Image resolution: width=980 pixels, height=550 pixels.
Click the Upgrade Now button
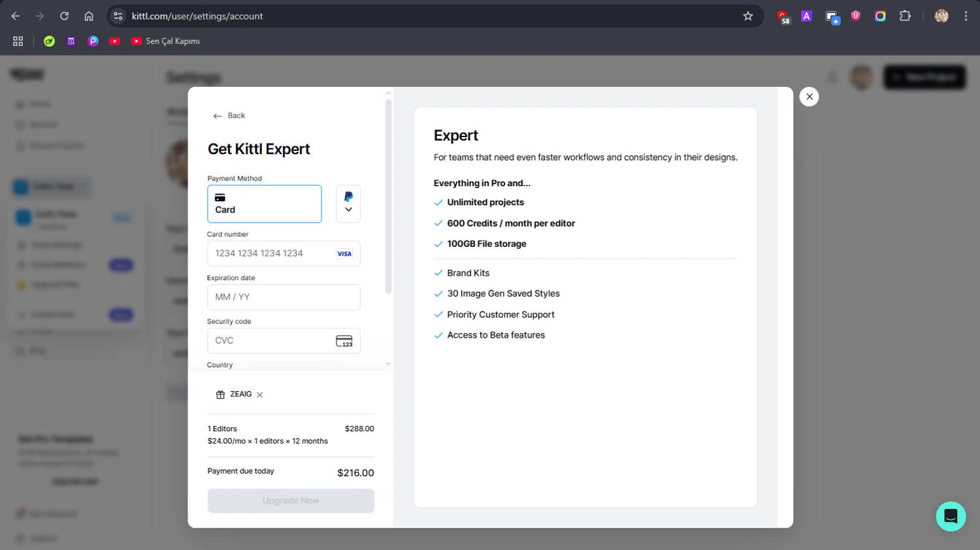(x=291, y=501)
